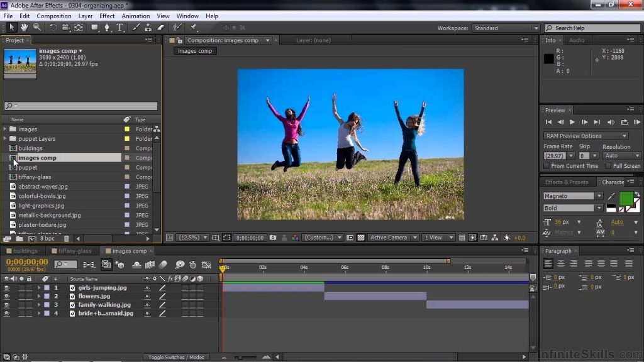
Task: Click Toggle Switches / Modes button
Action: point(176,357)
